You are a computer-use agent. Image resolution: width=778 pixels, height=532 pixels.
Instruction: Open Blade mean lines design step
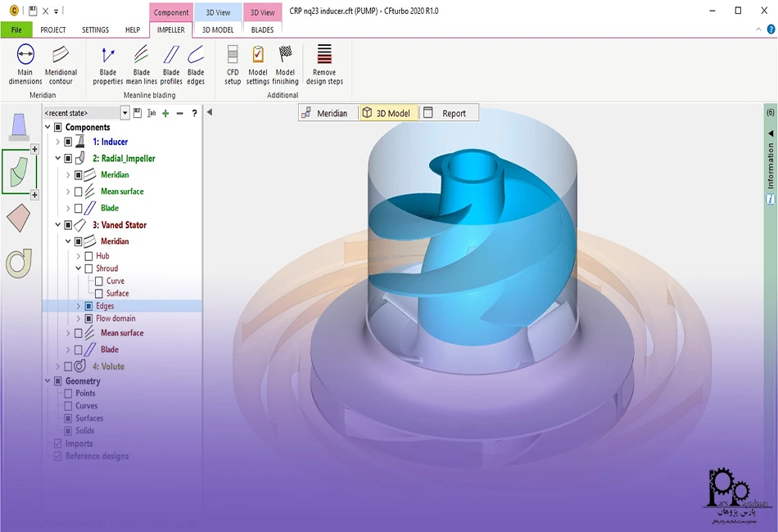pos(141,65)
